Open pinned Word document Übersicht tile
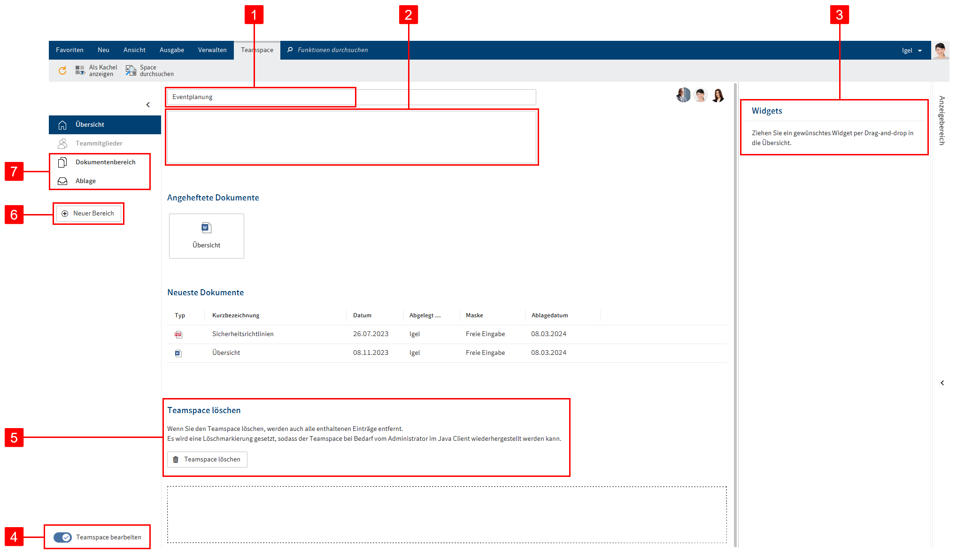The width and height of the screenshot is (957, 560). [x=206, y=236]
